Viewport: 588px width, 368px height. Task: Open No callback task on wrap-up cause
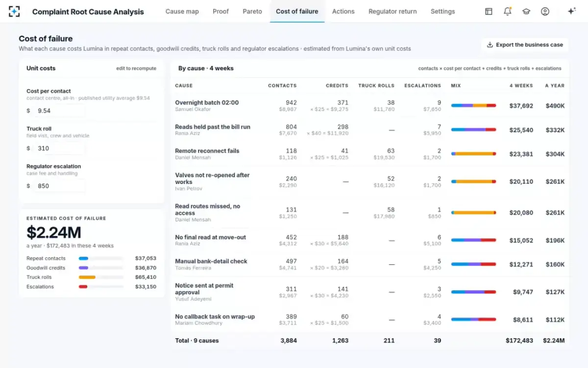tap(215, 316)
